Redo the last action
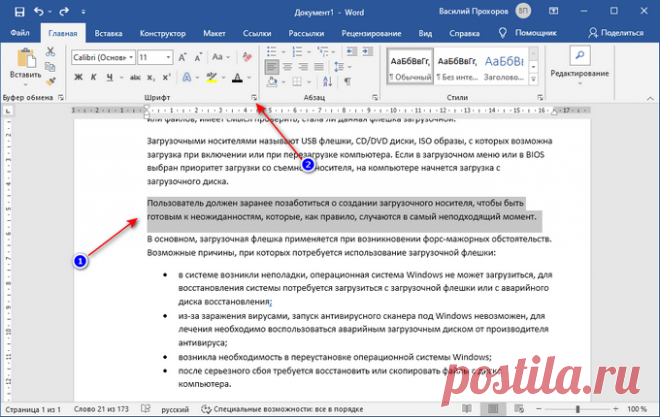This screenshot has width=660, height=417. (64, 12)
